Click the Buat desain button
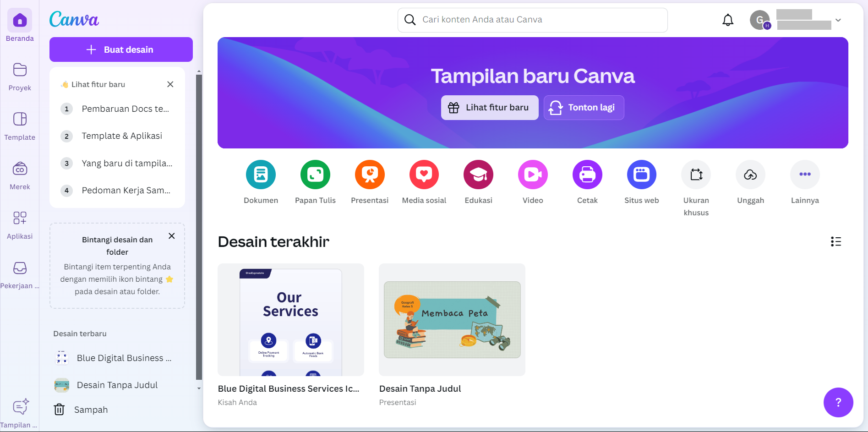 [121, 49]
